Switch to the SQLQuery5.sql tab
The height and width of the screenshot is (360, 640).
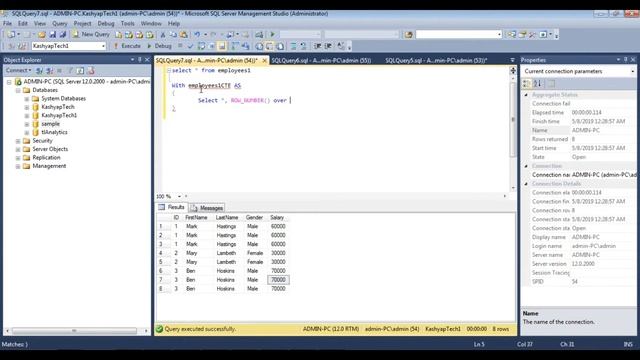click(436, 60)
